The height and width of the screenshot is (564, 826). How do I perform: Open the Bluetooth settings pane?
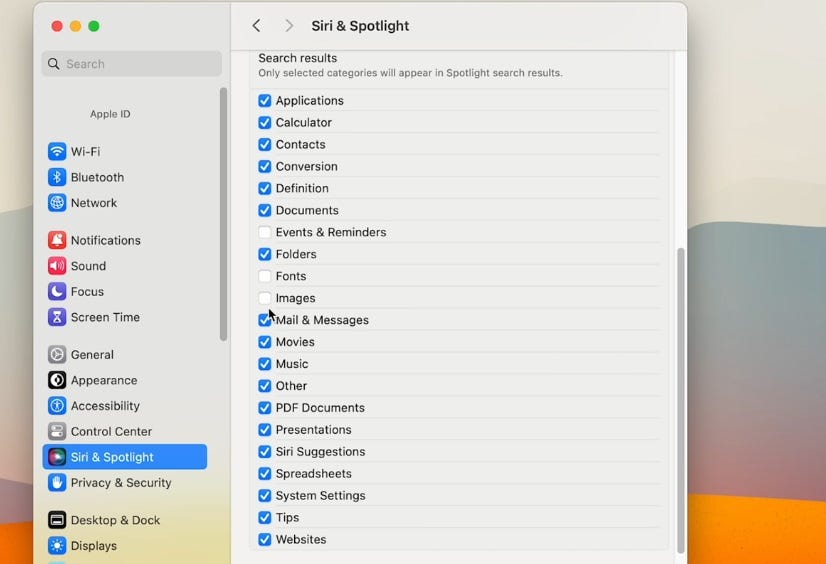[125, 177]
